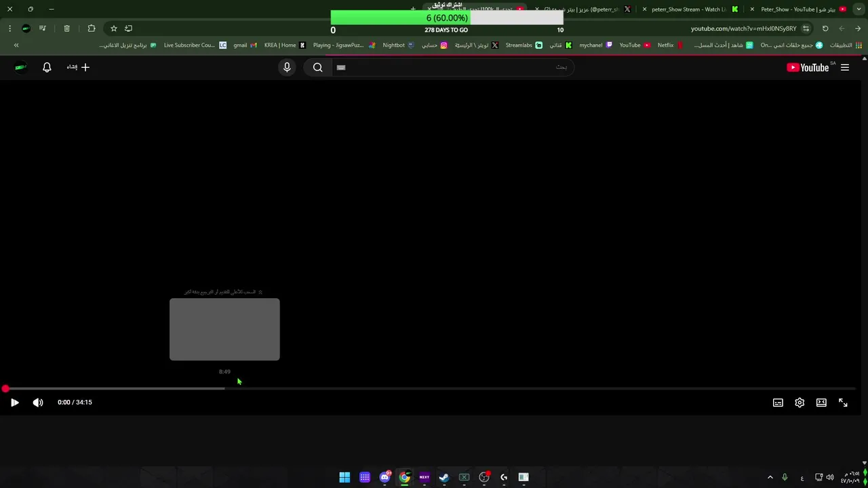Image resolution: width=868 pixels, height=488 pixels.
Task: Open gmail bookmark
Action: [x=245, y=45]
